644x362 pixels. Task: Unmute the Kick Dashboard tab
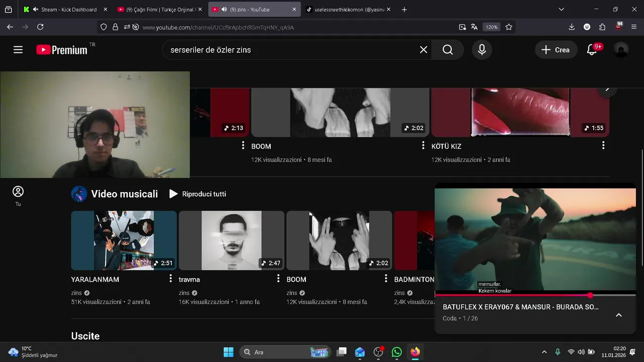(x=35, y=10)
